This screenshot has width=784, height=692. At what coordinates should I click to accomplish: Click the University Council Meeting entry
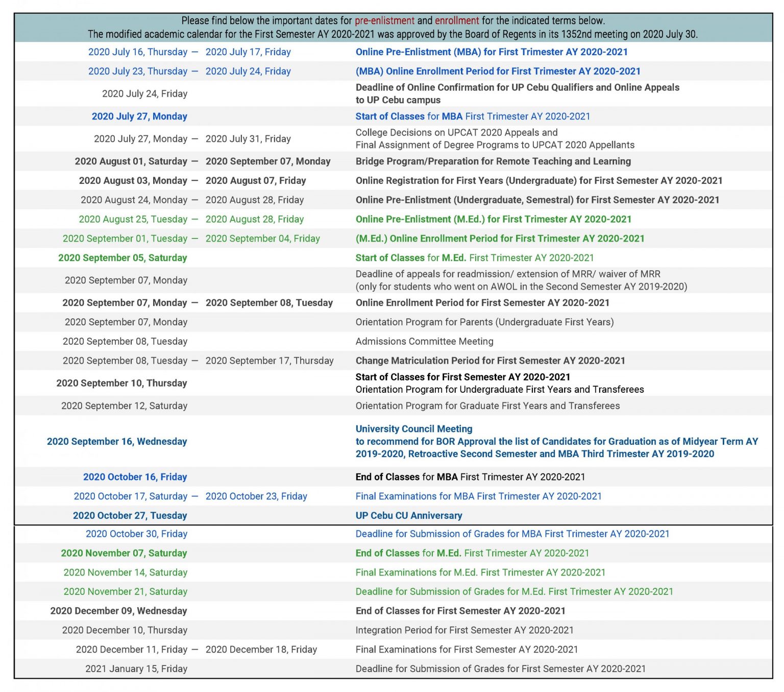tap(413, 428)
